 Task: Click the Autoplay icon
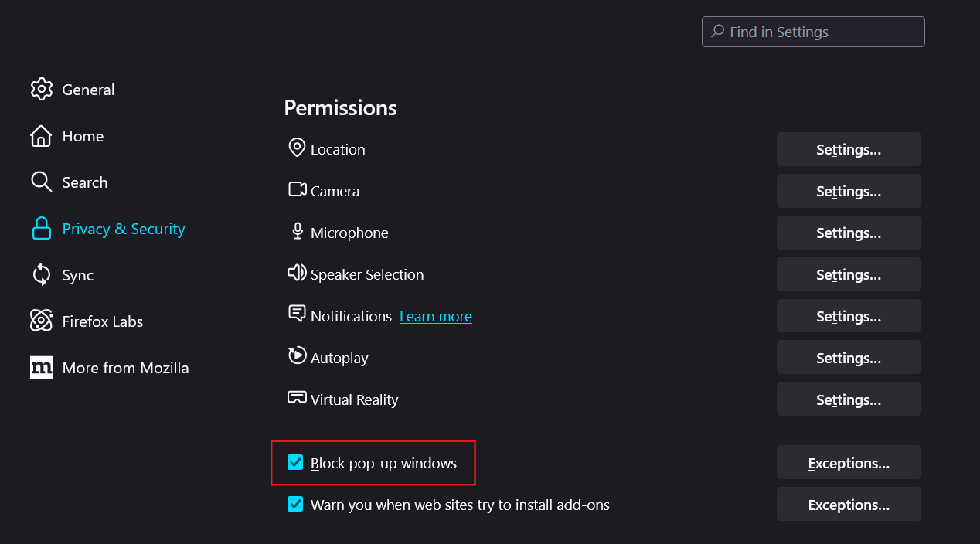tap(297, 357)
